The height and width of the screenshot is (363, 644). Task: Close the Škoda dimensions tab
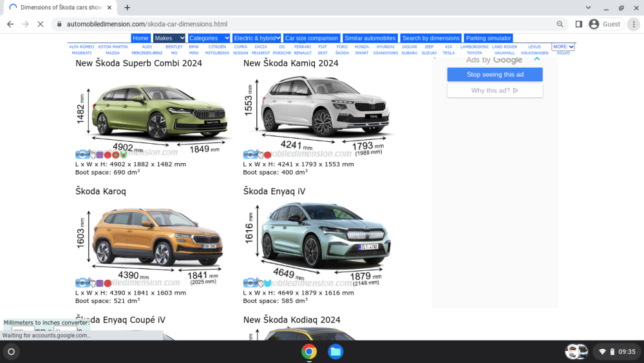[109, 7]
